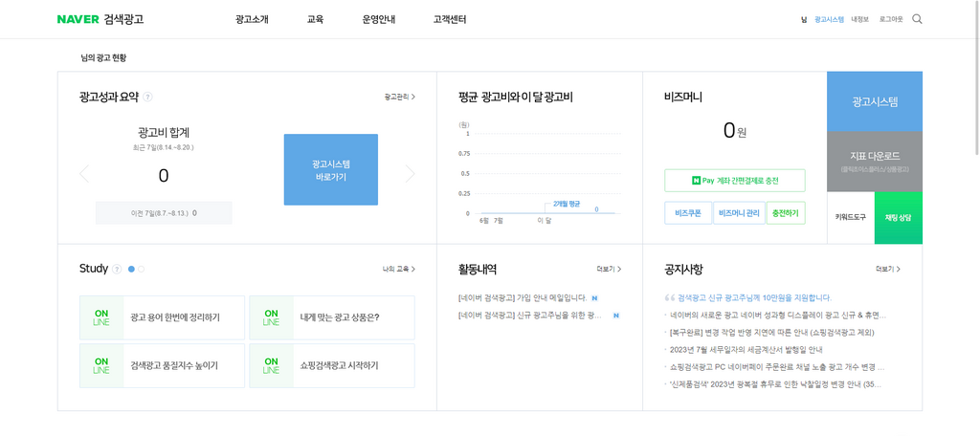The width and height of the screenshot is (980, 436).
Task: Open course 내게 맞는 광고 상품은?
Action: [x=332, y=317]
